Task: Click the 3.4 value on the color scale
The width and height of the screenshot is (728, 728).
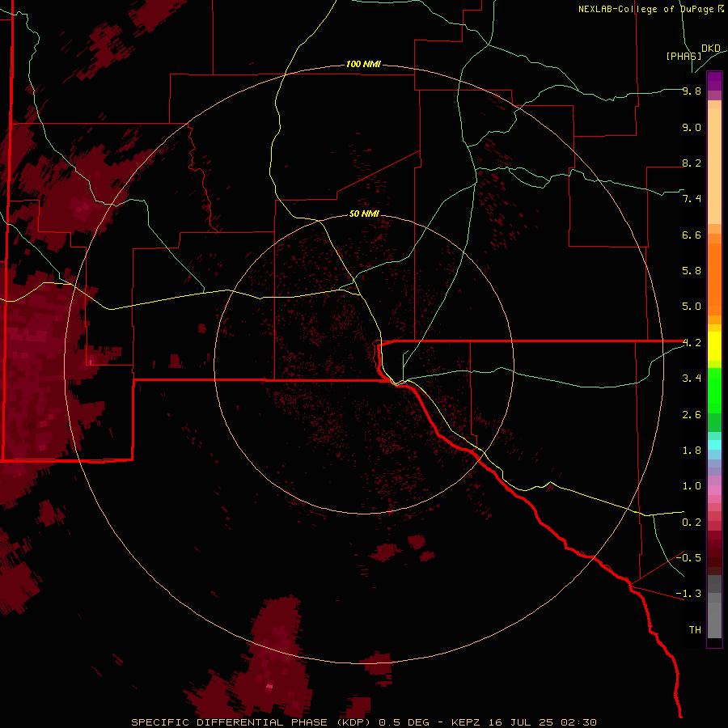Action: pyautogui.click(x=692, y=379)
